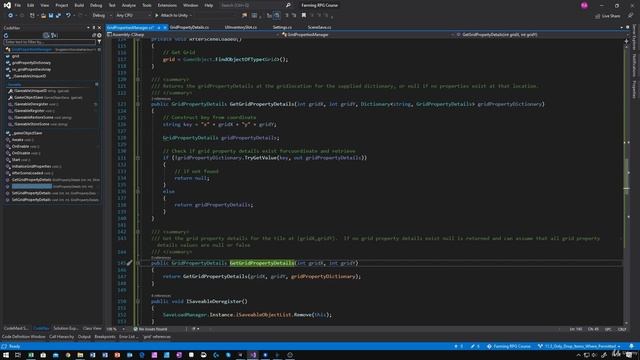Click the search magnifier icon in title bar
This screenshot has height=360, width=640.
coord(288,5)
